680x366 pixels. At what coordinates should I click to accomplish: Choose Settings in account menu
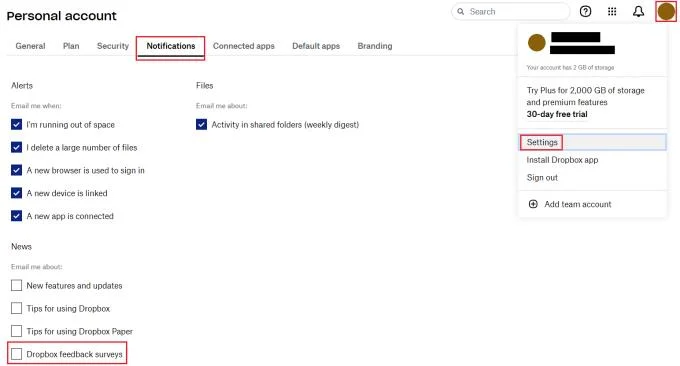pos(593,142)
